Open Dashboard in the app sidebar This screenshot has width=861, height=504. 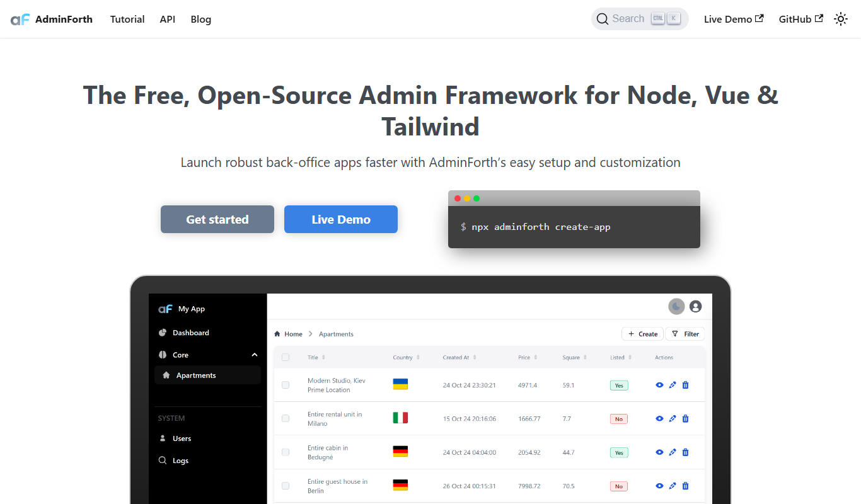coord(190,333)
